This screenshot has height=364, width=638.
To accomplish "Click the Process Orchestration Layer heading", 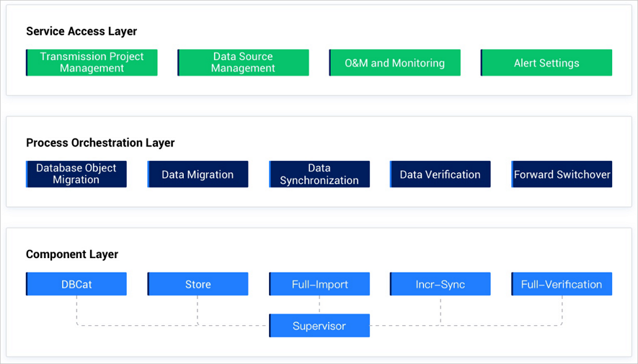I will [x=100, y=143].
